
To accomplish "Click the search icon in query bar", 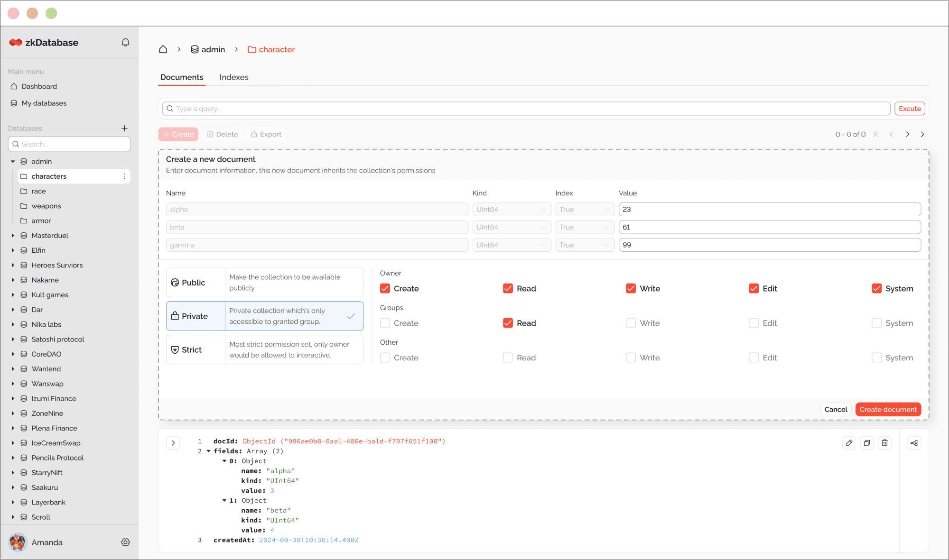I will pyautogui.click(x=170, y=109).
